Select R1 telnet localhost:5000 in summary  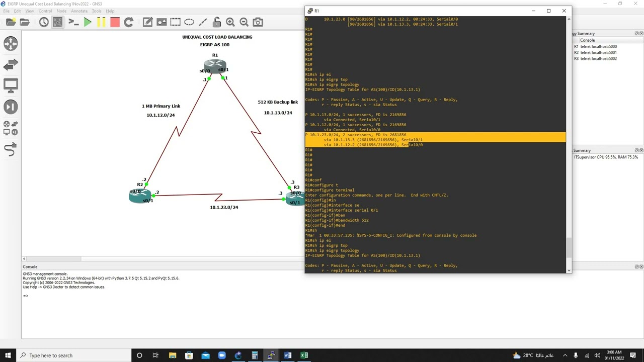point(595,46)
